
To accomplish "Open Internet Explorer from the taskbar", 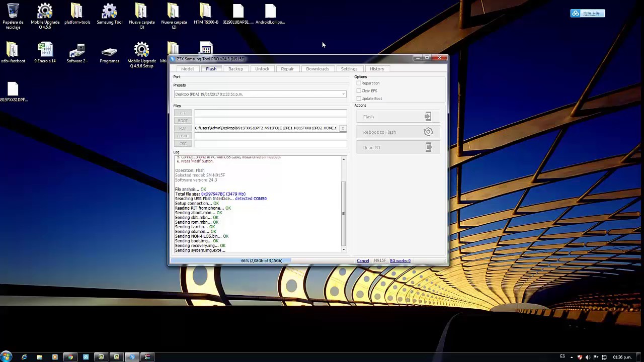I will [24, 357].
